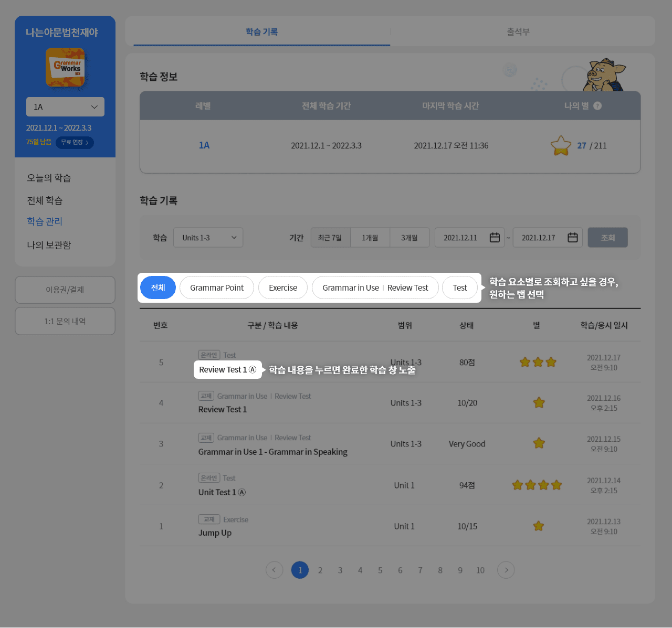Image resolution: width=672 pixels, height=628 pixels.
Task: Switch to the 출석부 tab
Action: 518,32
